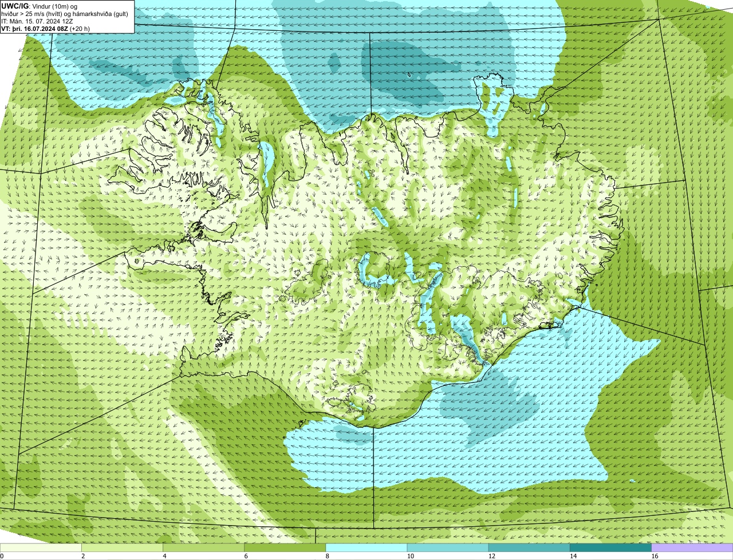Click the 'IT: Mán. 15. 07. 2024 12Z' line

(x=37, y=21)
